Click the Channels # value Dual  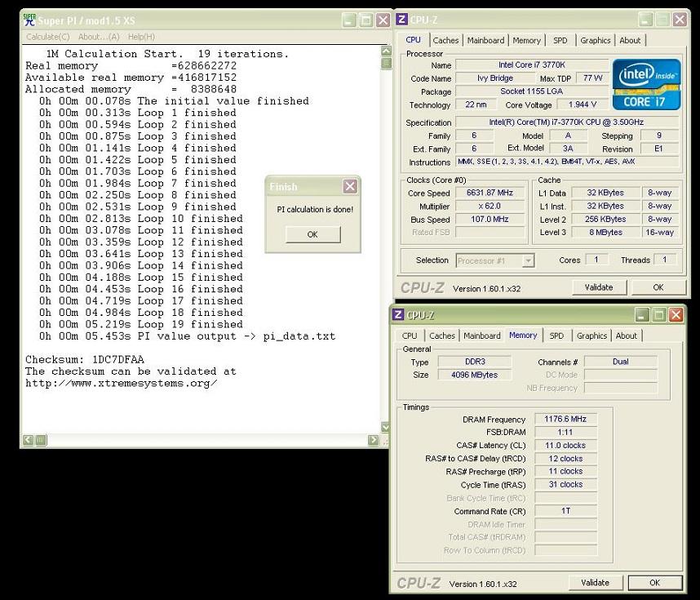pos(621,362)
